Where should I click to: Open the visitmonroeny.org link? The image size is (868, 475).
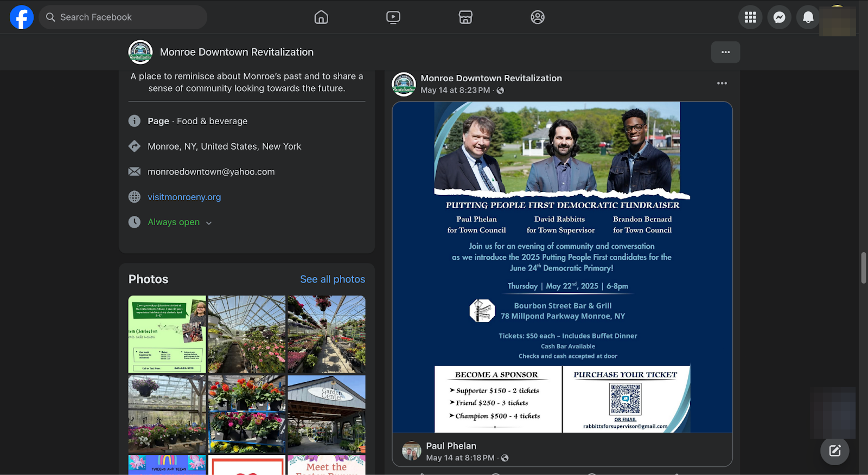pyautogui.click(x=184, y=197)
